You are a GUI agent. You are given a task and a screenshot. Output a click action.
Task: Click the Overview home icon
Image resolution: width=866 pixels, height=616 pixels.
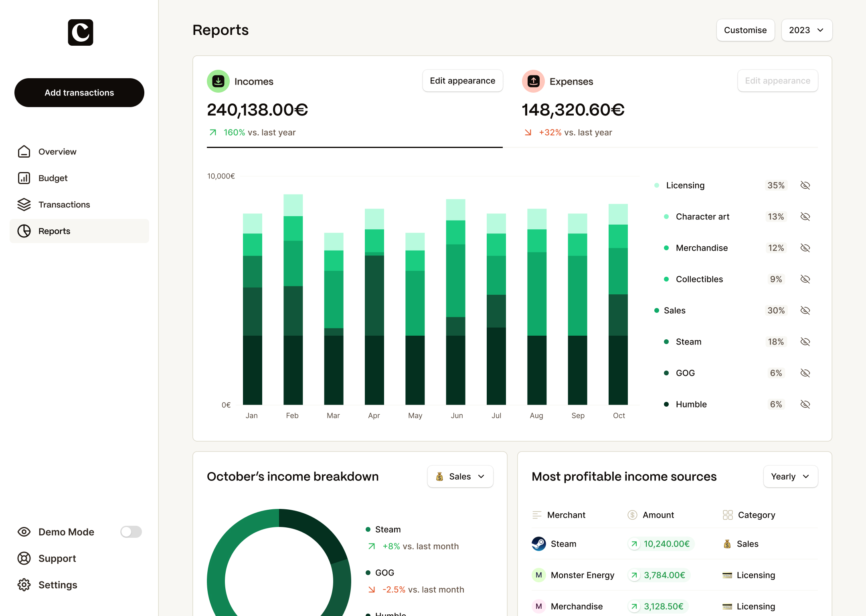pyautogui.click(x=24, y=152)
